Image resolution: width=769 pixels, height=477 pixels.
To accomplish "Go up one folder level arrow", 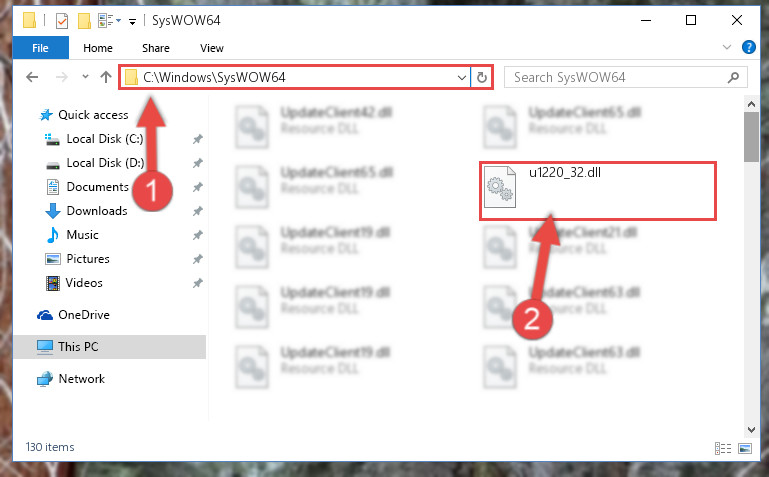I will 105,77.
